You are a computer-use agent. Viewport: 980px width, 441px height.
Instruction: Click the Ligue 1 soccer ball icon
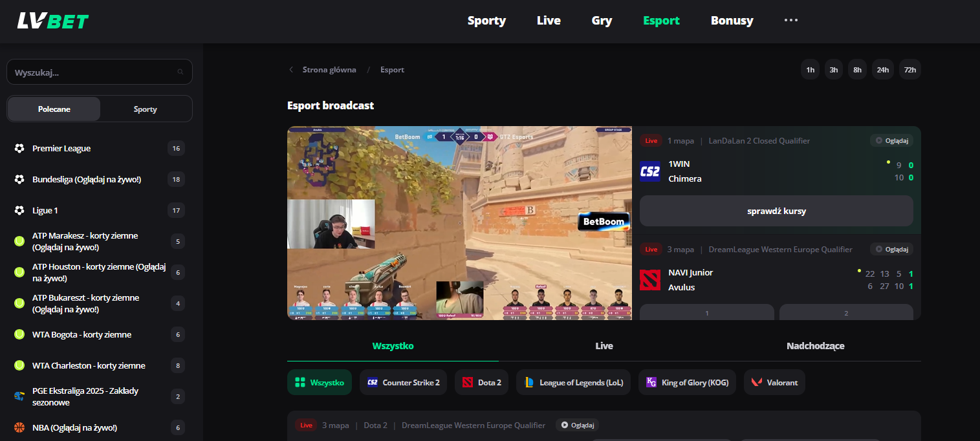point(19,211)
